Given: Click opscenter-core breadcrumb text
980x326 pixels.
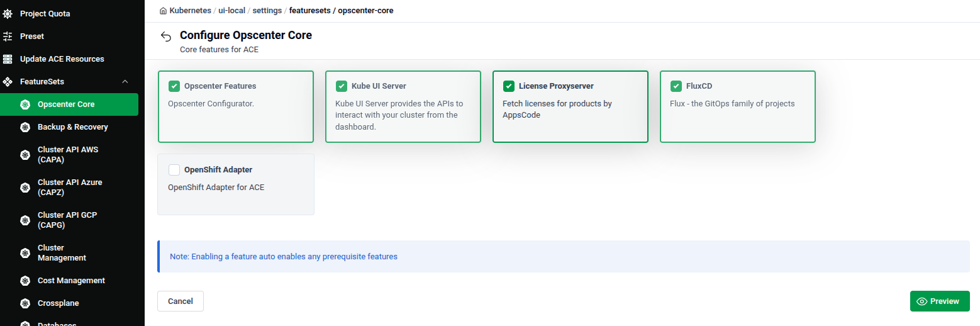Looking at the screenshot, I should pos(365,11).
